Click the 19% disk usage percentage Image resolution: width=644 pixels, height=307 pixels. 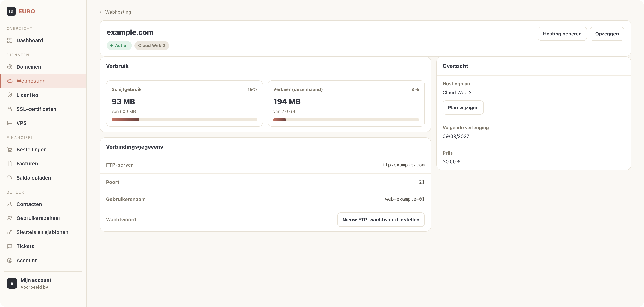(252, 89)
